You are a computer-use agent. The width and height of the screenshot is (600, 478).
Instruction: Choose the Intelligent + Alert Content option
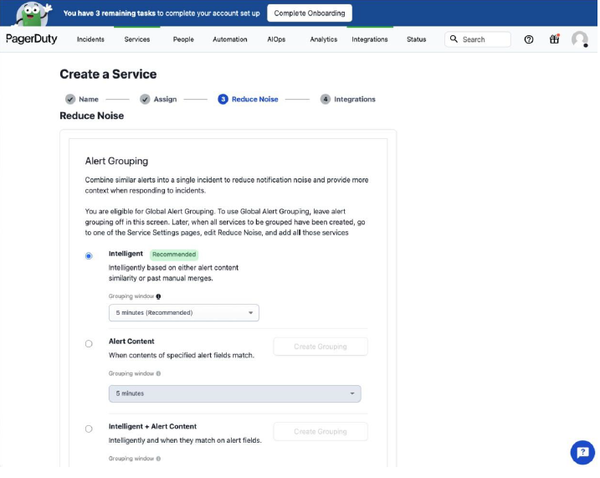89,429
